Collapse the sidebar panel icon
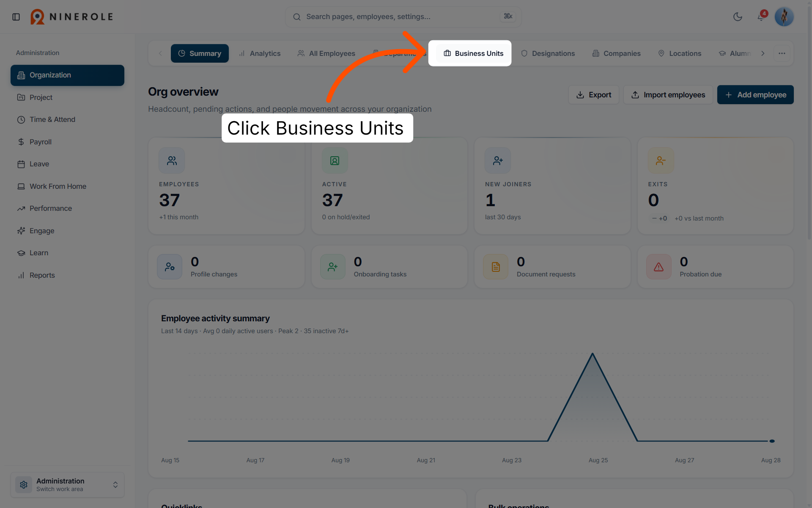 16,17
